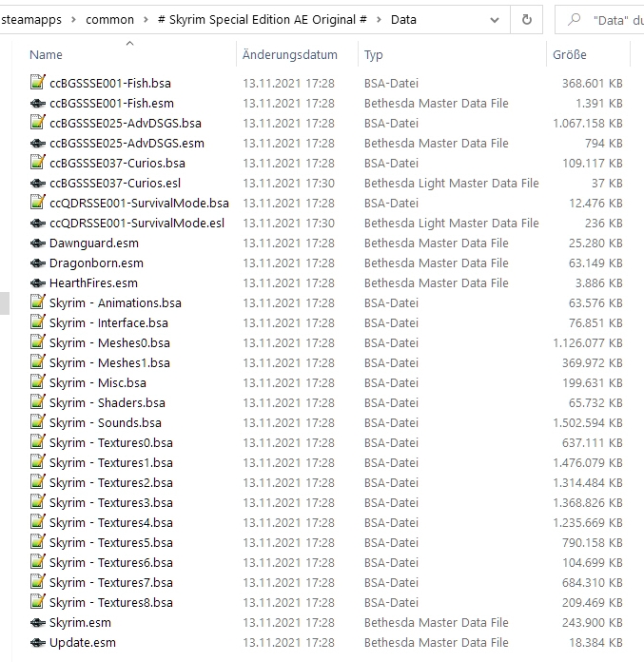Sort by the Typ column header
This screenshot has width=644, height=662.
click(x=374, y=54)
